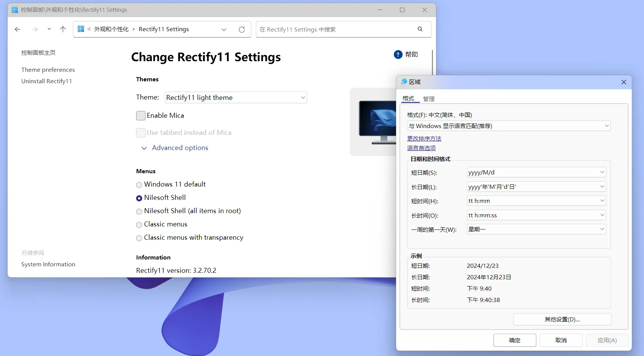Click the back navigation arrow
The image size is (644, 356).
click(17, 29)
